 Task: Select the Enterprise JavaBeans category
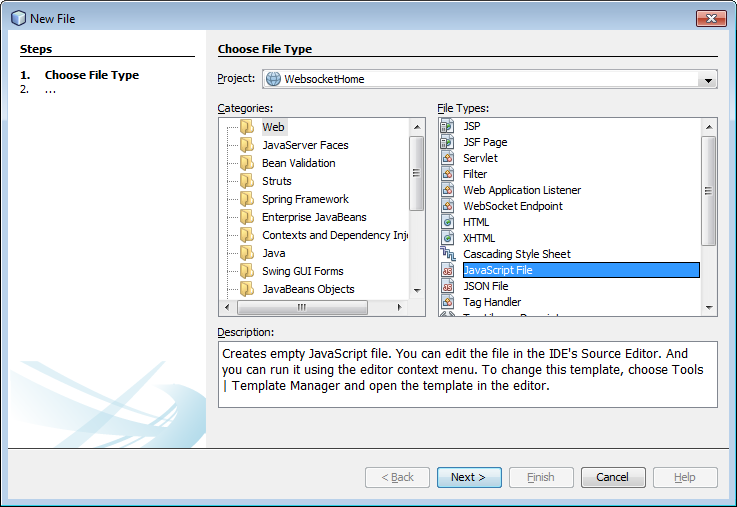(x=314, y=217)
